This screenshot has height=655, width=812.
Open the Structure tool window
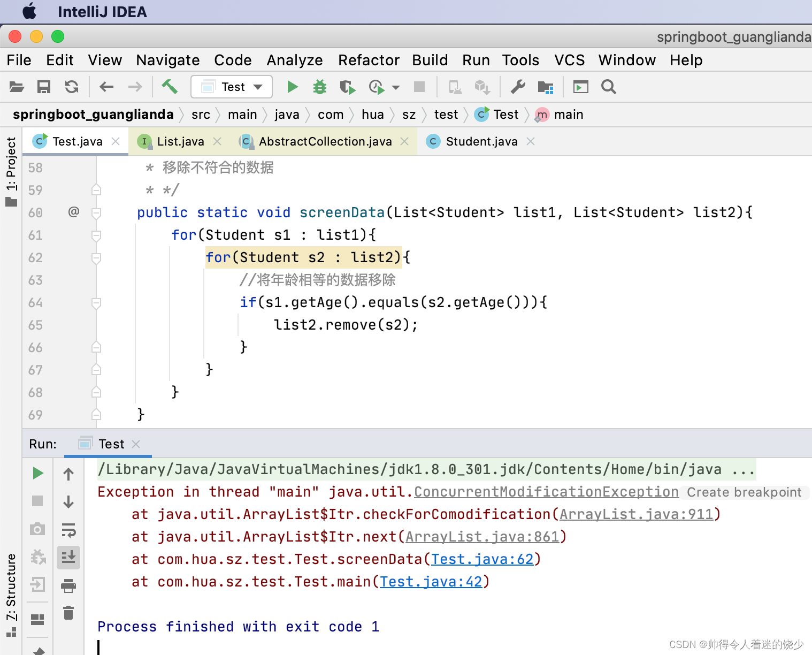coord(11,595)
